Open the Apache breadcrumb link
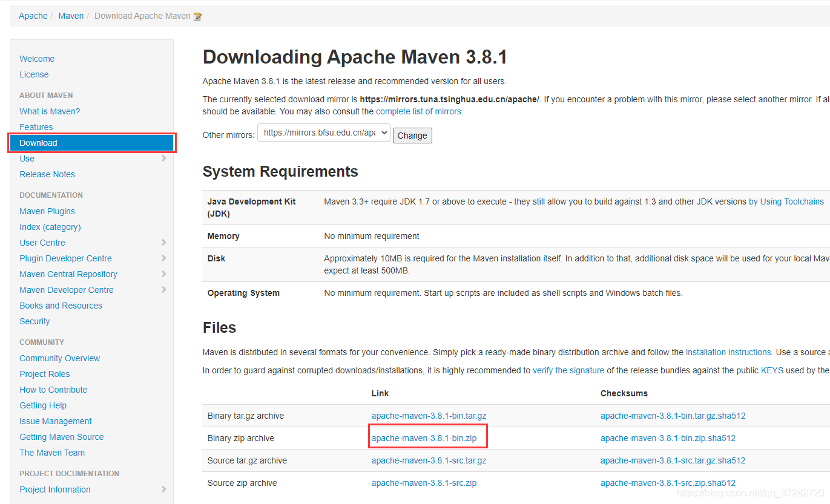830x504 pixels. pyautogui.click(x=33, y=16)
